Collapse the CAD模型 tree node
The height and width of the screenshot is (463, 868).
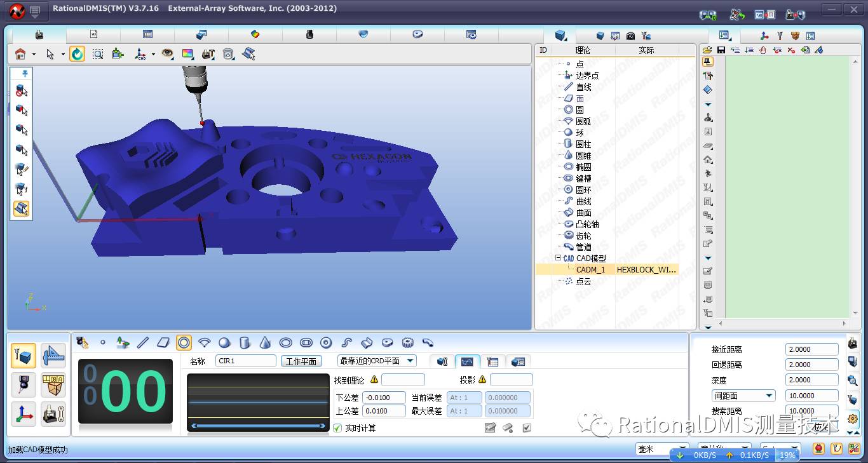558,258
